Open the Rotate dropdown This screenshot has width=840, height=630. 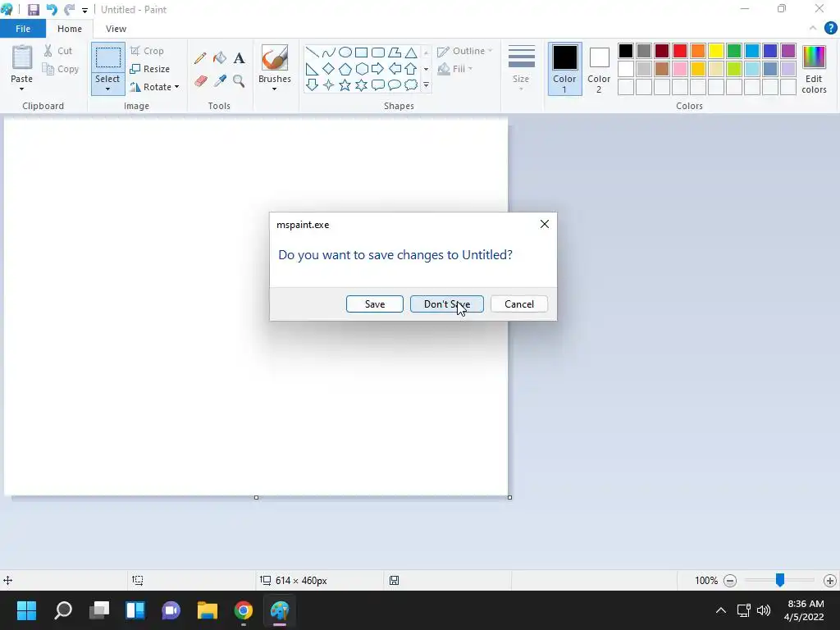click(154, 87)
